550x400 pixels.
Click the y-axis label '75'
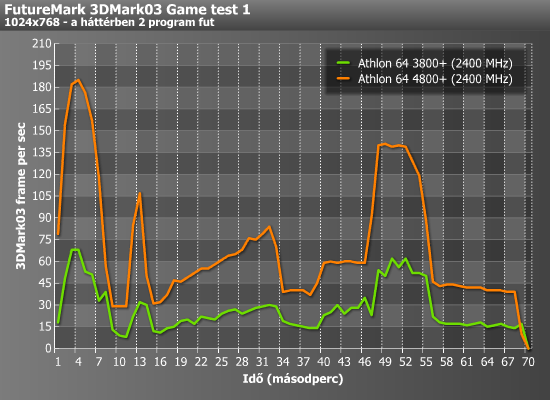click(x=45, y=240)
